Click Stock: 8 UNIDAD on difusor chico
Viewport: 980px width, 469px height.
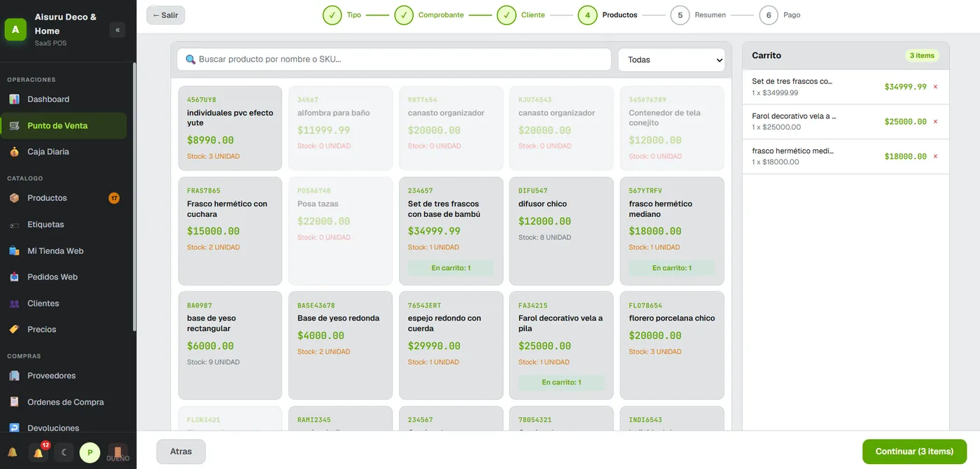[545, 237]
